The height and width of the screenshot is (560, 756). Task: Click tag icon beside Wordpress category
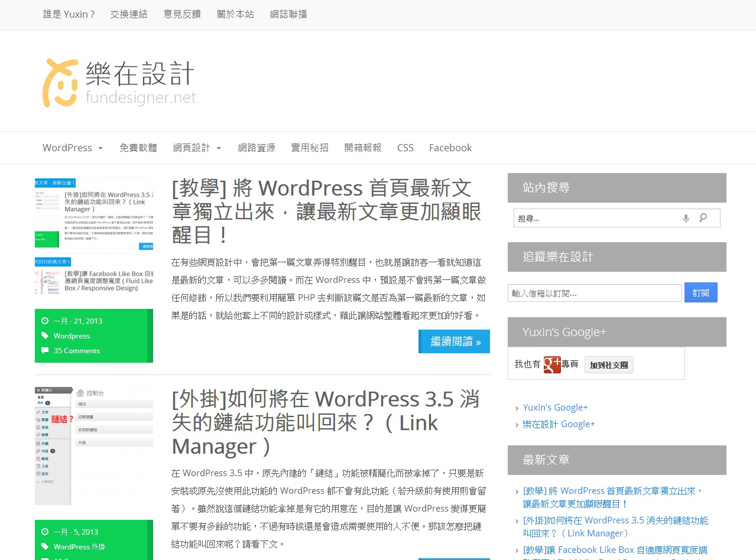click(45, 336)
